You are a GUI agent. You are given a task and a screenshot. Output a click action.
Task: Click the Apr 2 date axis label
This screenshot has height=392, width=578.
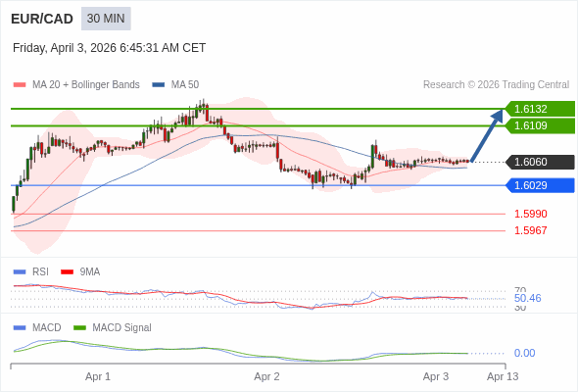click(266, 376)
